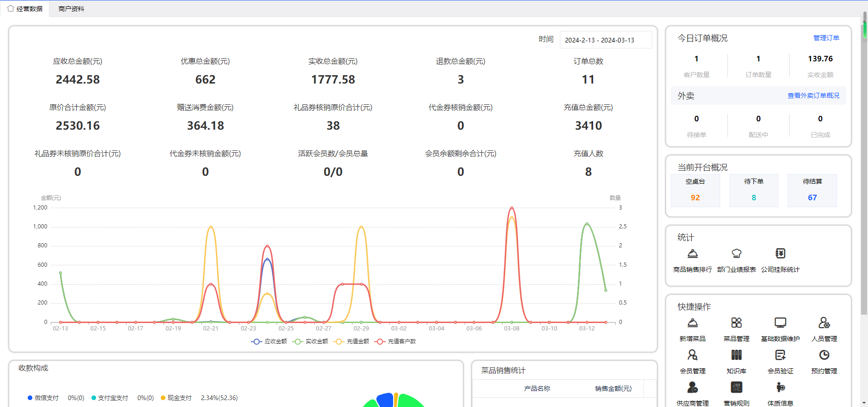Click the 新增菜品 shortcut icon

tap(692, 323)
